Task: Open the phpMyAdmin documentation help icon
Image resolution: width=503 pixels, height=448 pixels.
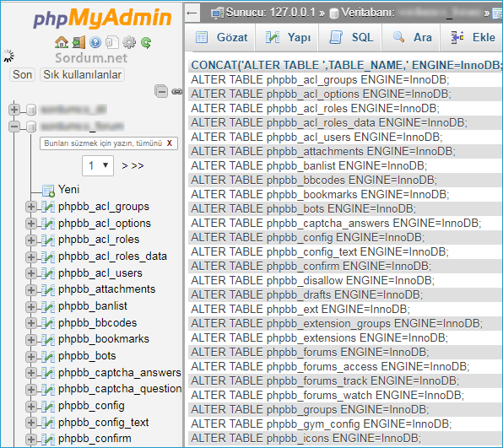Action: tap(95, 42)
